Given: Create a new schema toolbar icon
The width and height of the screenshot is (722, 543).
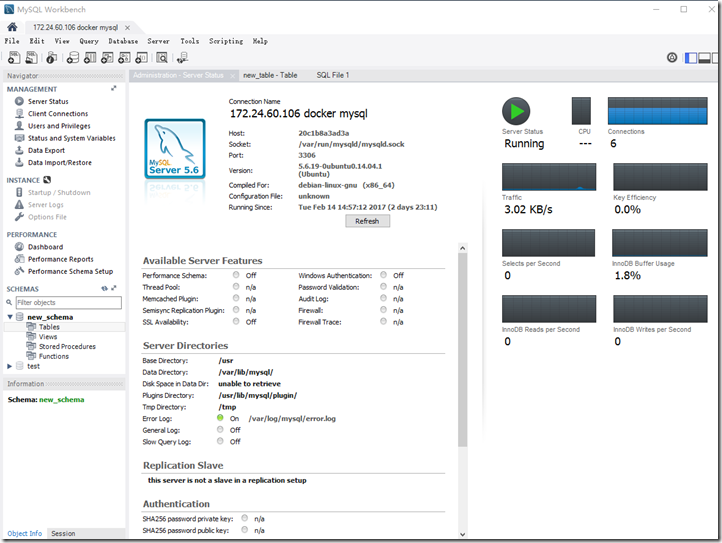Looking at the screenshot, I should pos(73,58).
